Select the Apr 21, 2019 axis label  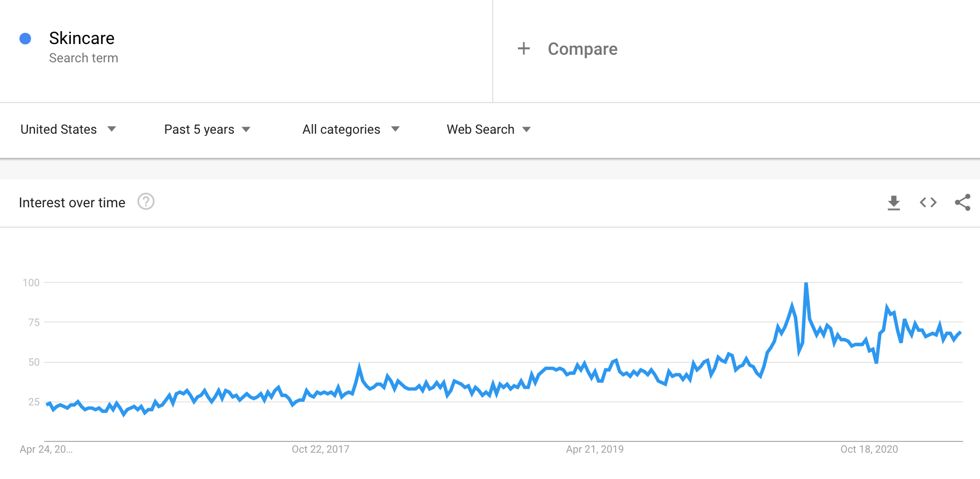(x=595, y=449)
